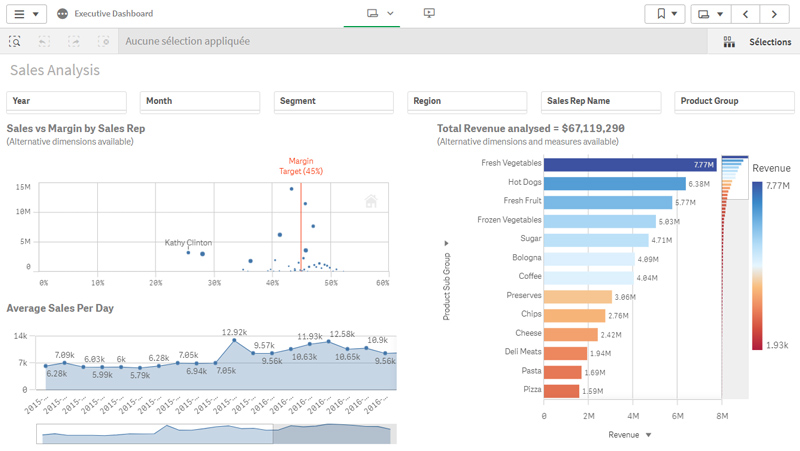The height and width of the screenshot is (451, 800).
Task: Click the Executive Dashboard app icon
Action: coord(62,14)
